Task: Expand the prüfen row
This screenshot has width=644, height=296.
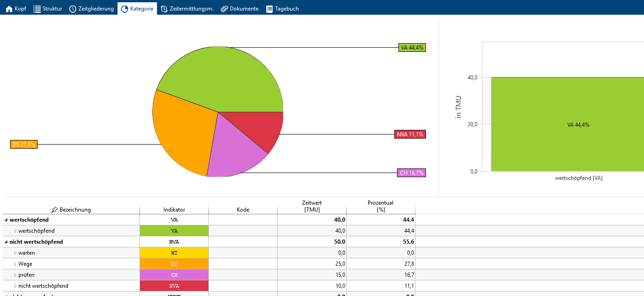Action: coord(15,275)
